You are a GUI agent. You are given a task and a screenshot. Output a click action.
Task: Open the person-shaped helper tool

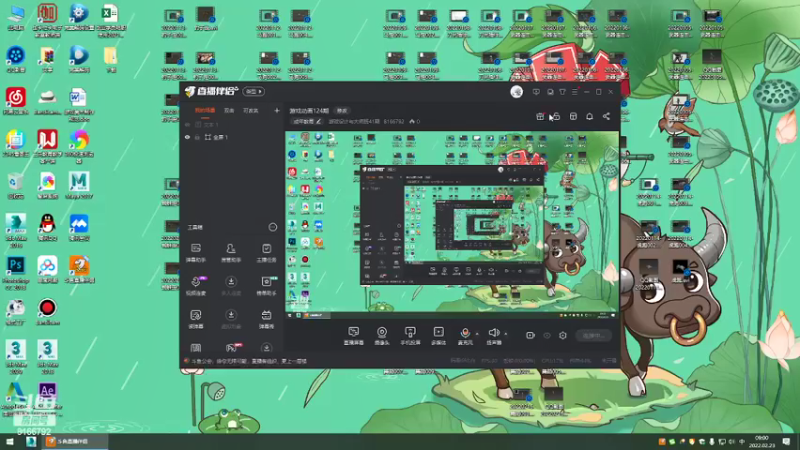pos(231,253)
